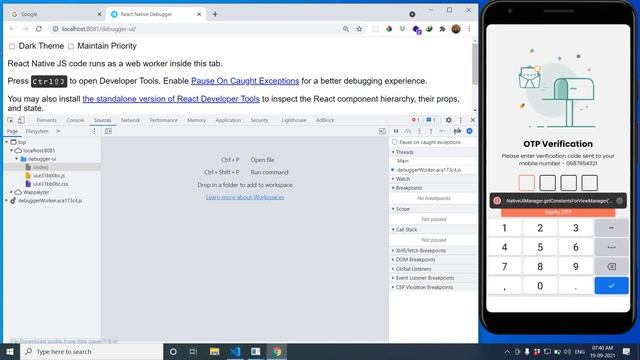Close the Google tab
Viewport: 640px width, 360px height.
(x=99, y=14)
